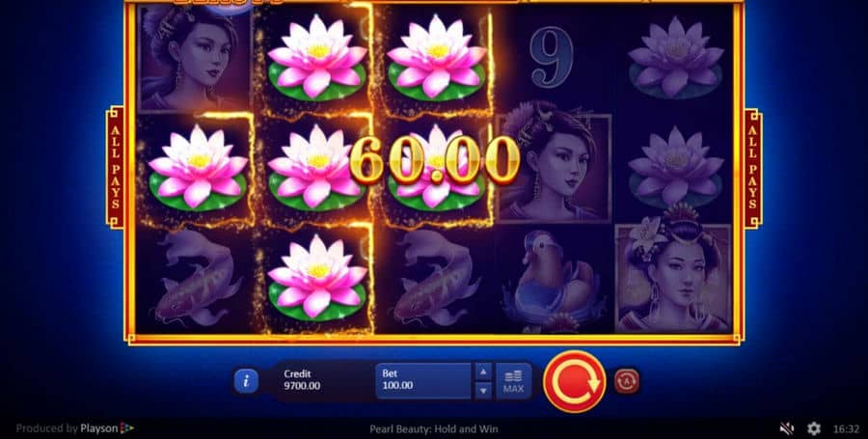This screenshot has height=439, width=868.
Task: Click the number 9 symbol
Action: [x=552, y=50]
